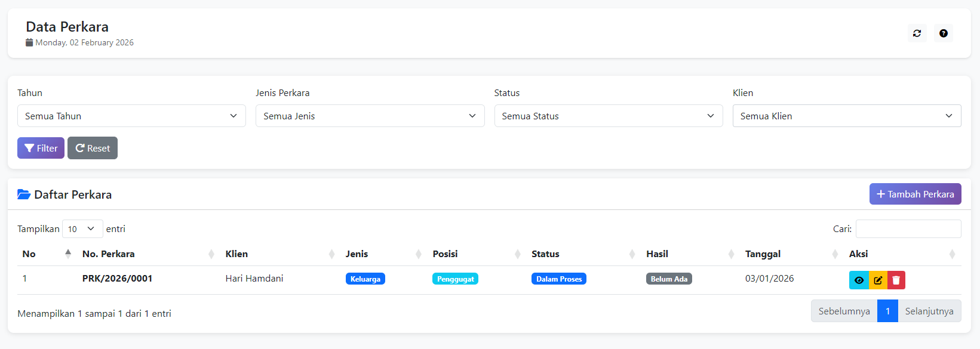Screen dimensions: 980x349
Task: Go to previous page with Sebelumnya
Action: pyautogui.click(x=844, y=311)
